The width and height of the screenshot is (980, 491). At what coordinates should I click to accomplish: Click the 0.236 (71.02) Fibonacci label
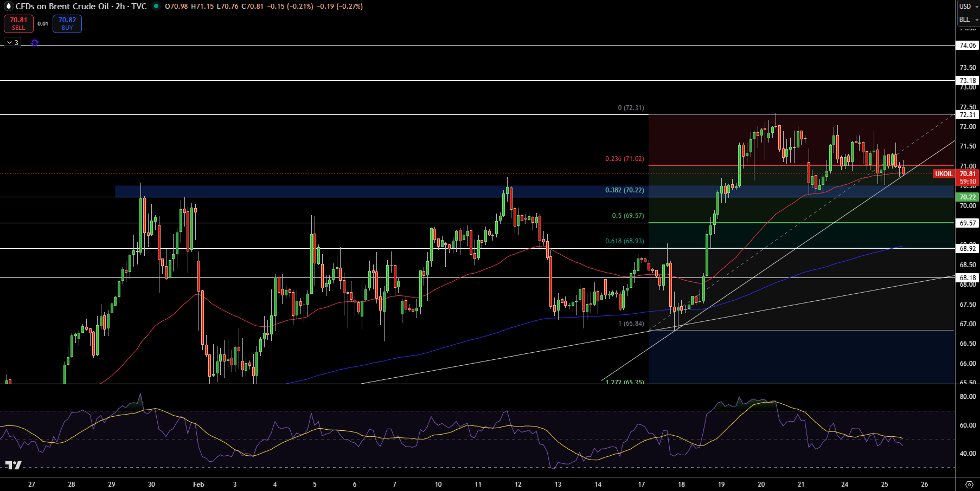[625, 159]
